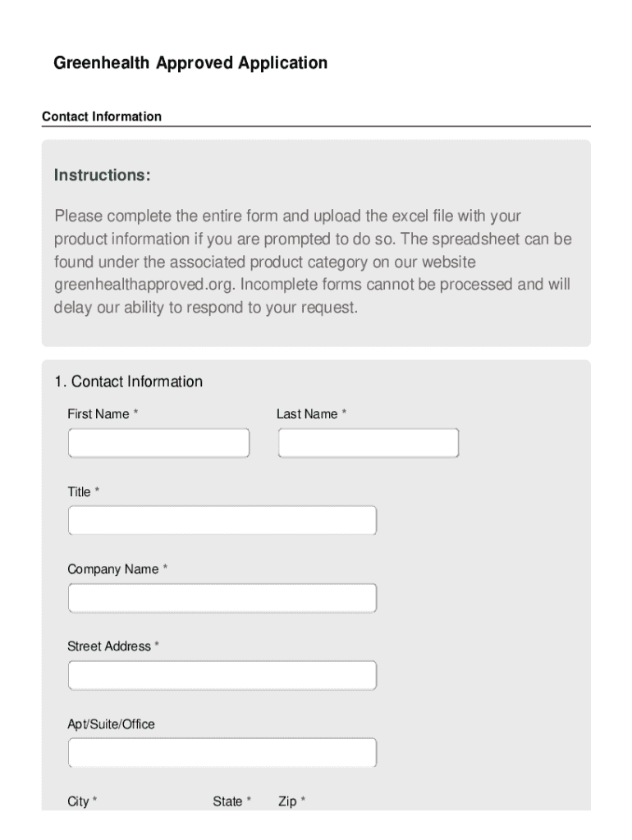The width and height of the screenshot is (632, 840).
Task: Click the First Name label
Action: [98, 414]
